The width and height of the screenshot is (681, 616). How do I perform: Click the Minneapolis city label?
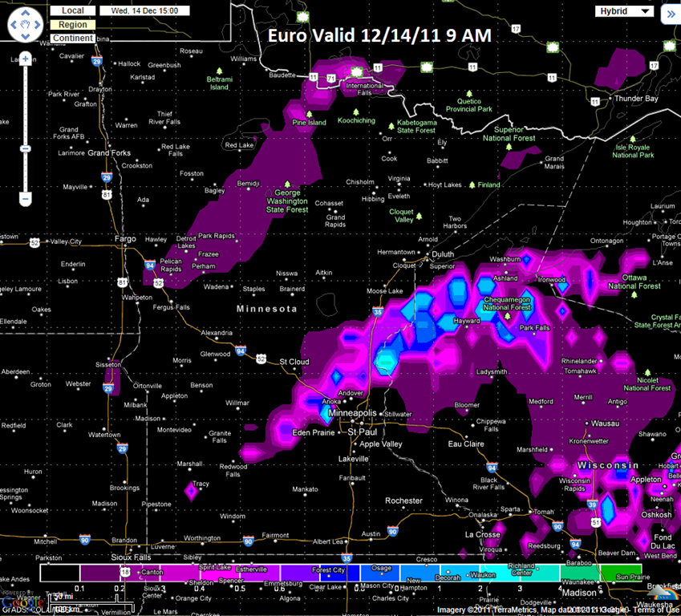point(352,413)
